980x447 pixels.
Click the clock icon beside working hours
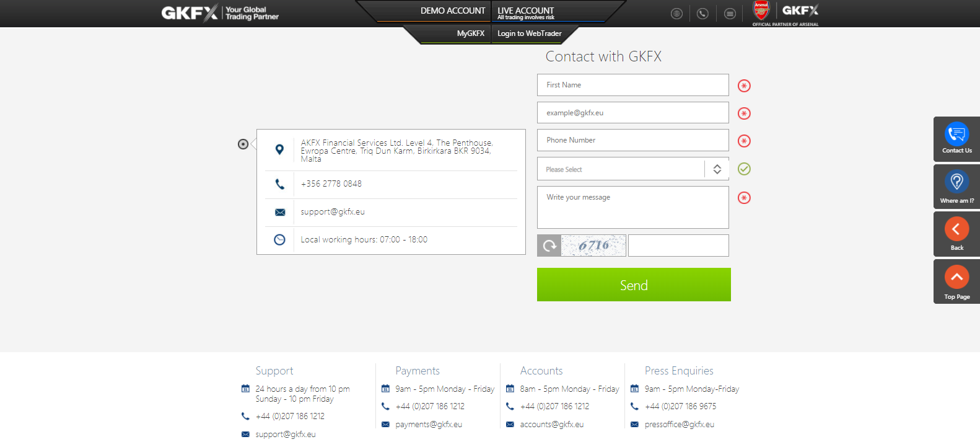(279, 239)
